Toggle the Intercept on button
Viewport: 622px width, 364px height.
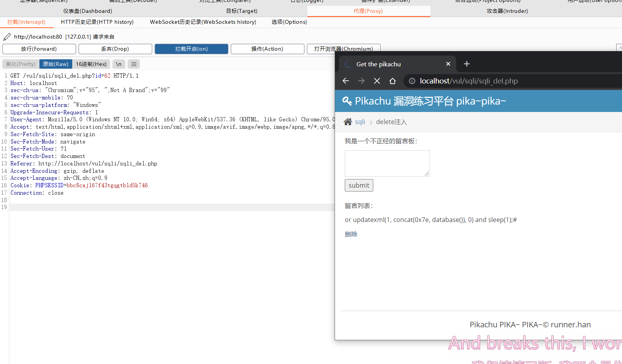tap(191, 49)
